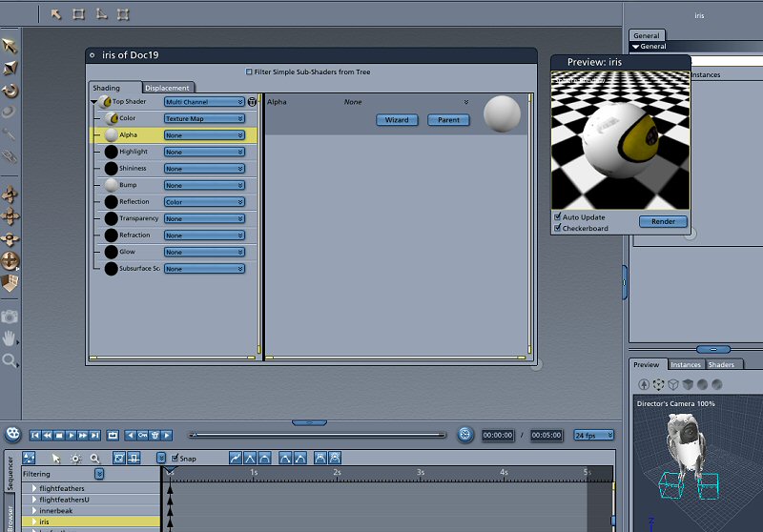Open the Shaders tab in bottom-right panel
This screenshot has width=763, height=532.
[x=721, y=365]
